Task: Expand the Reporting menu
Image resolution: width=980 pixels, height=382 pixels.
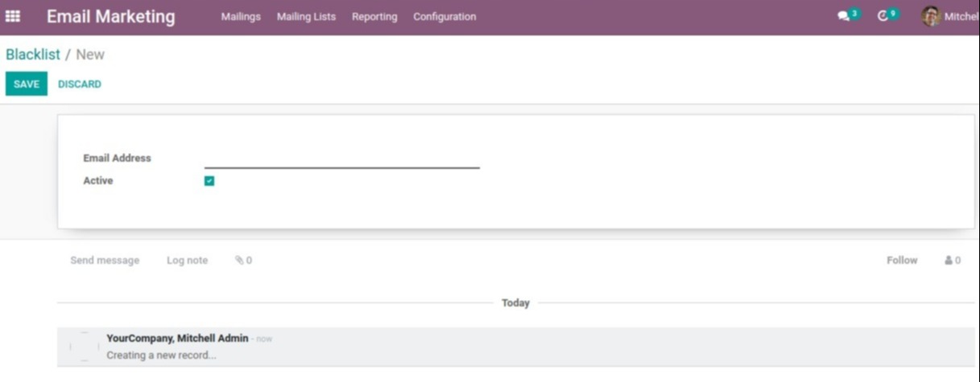Action: point(374,17)
